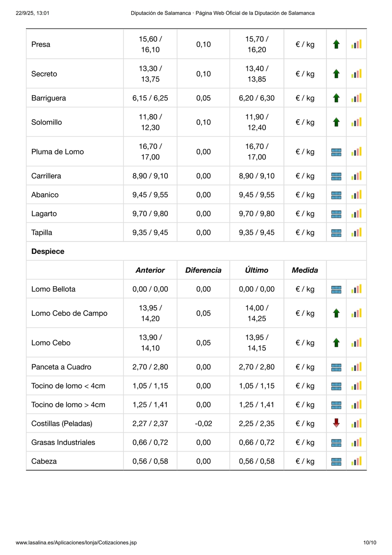Click the Último column header
This screenshot has height=555, width=392.
[257, 270]
